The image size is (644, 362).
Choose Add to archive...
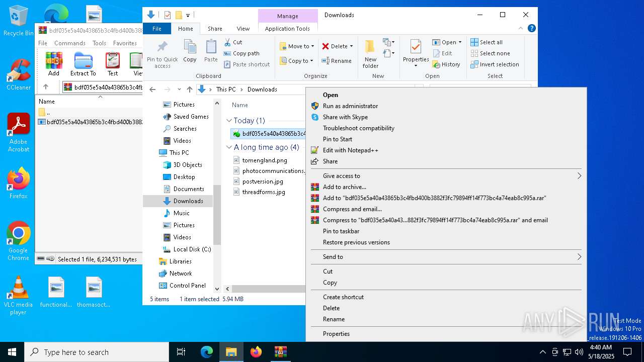click(x=446, y=187)
